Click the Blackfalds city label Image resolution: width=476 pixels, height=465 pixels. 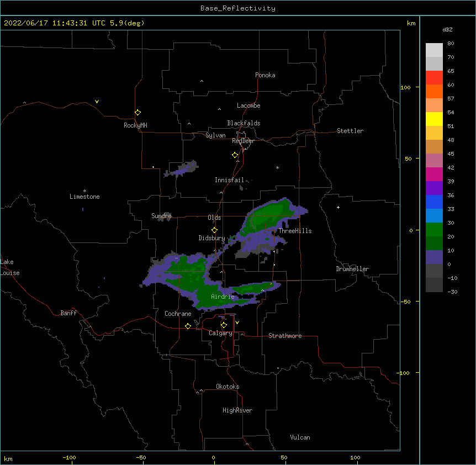(x=244, y=123)
